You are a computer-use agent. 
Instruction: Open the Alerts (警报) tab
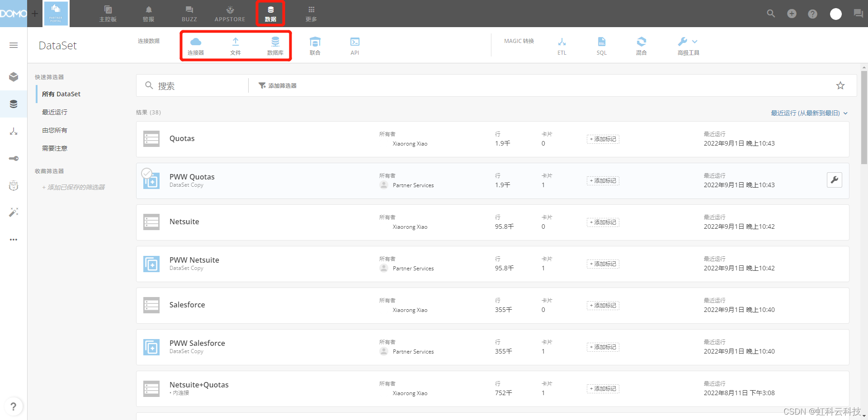[x=149, y=14]
